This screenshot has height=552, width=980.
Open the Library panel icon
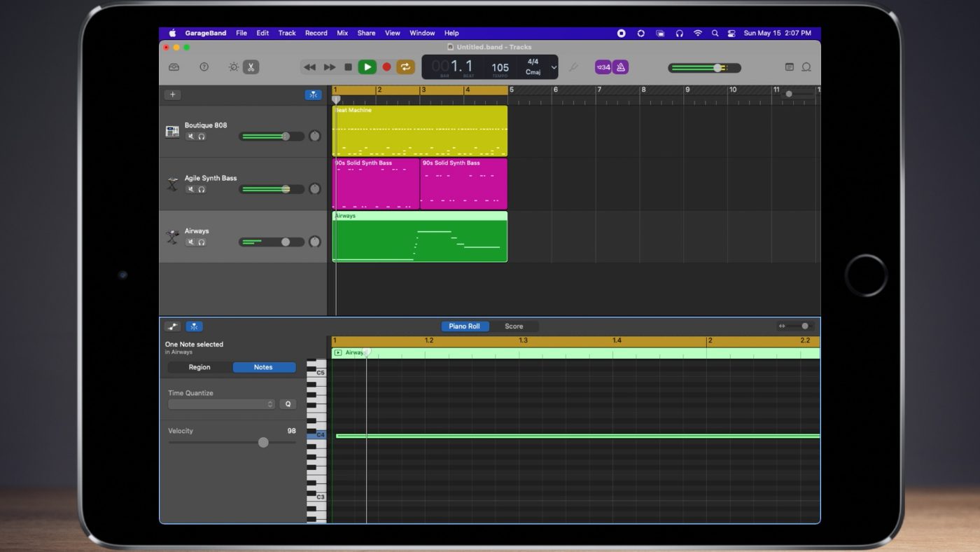tap(174, 67)
